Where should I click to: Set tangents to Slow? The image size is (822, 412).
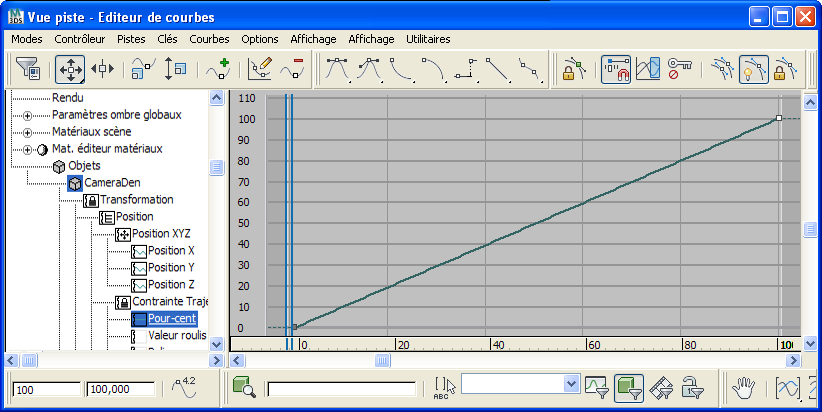(x=434, y=69)
